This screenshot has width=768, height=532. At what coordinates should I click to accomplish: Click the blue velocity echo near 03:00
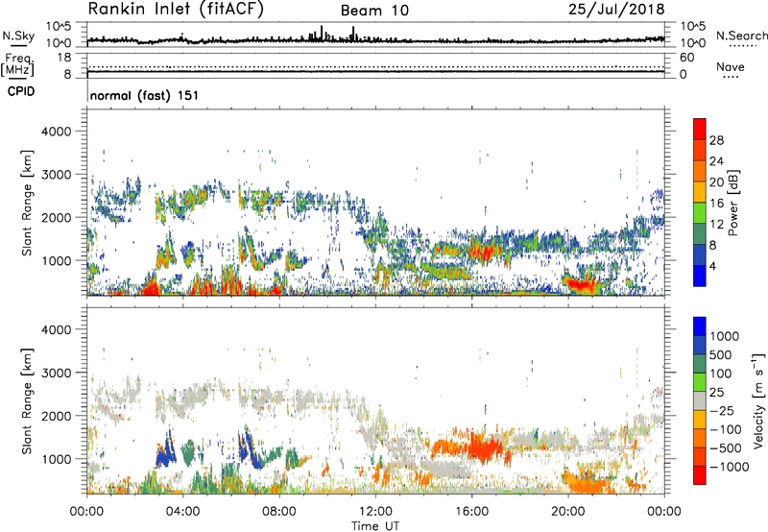click(x=165, y=453)
